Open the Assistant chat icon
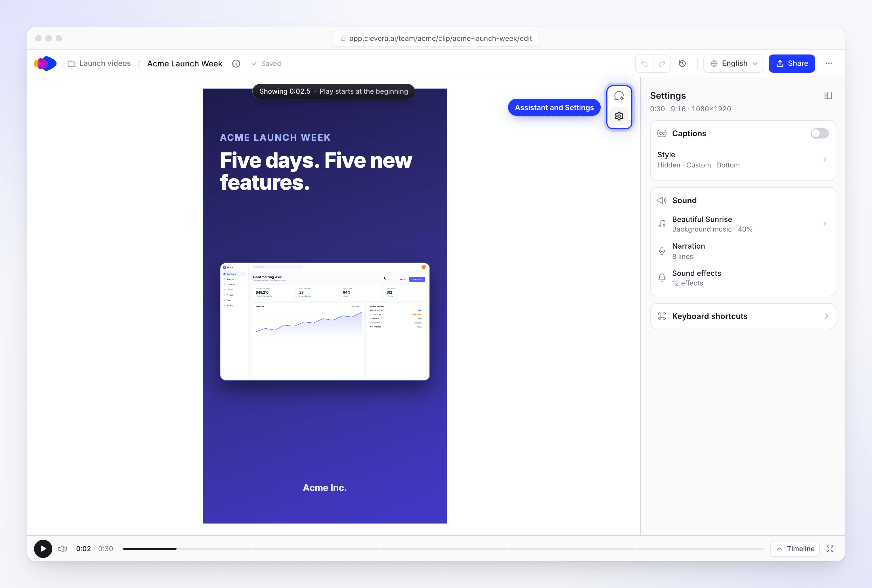 (619, 96)
